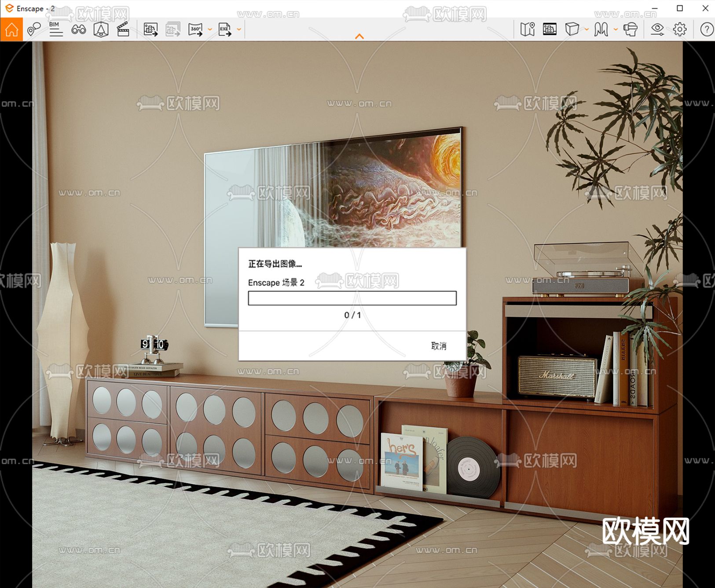Click the export progress bar
Screen dimensions: 715x588
pyautogui.click(x=352, y=298)
